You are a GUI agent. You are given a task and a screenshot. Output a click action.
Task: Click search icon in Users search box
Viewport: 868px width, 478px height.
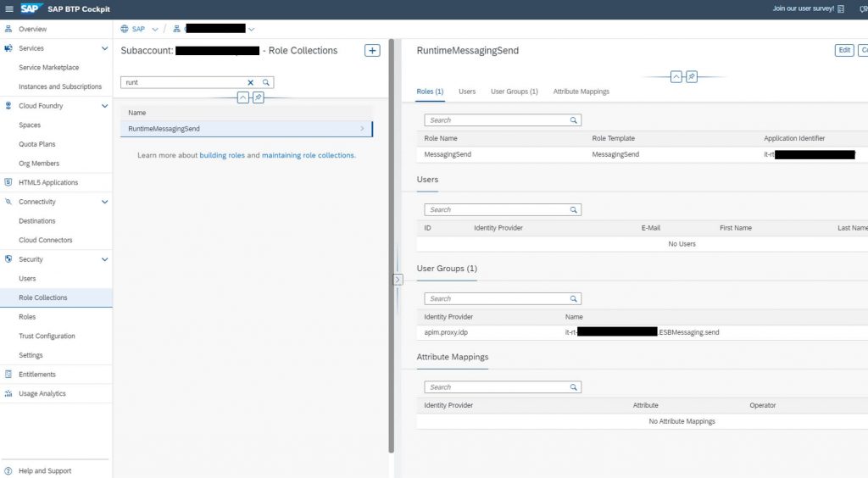click(574, 209)
